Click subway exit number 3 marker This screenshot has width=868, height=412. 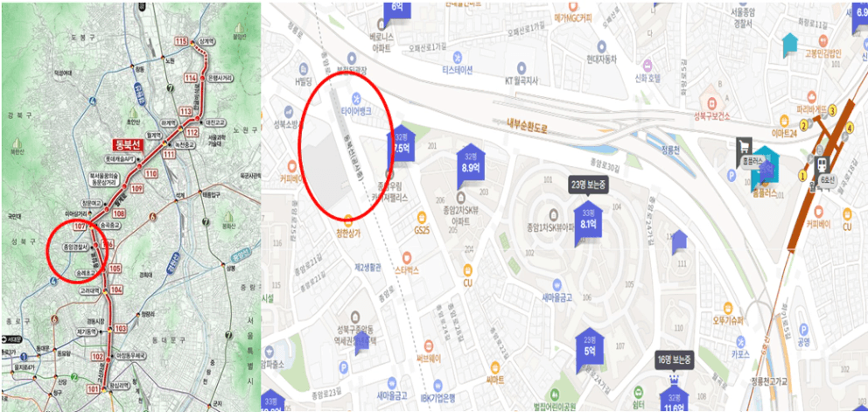[x=831, y=109]
